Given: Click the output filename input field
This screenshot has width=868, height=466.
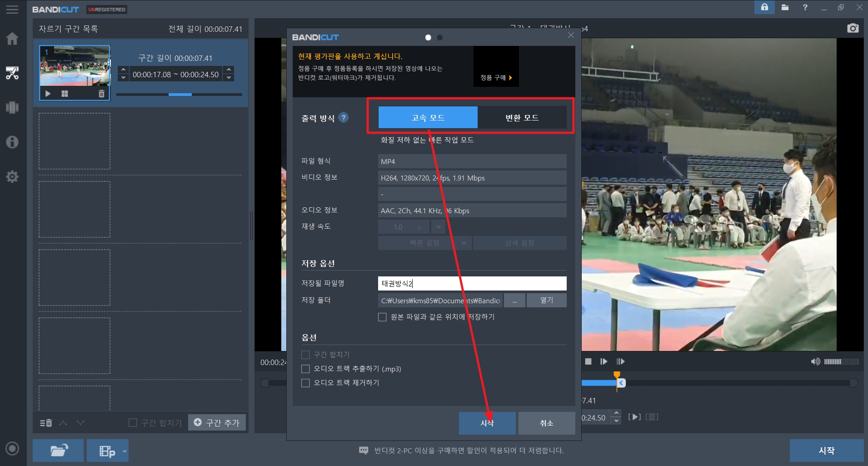Looking at the screenshot, I should 472,283.
